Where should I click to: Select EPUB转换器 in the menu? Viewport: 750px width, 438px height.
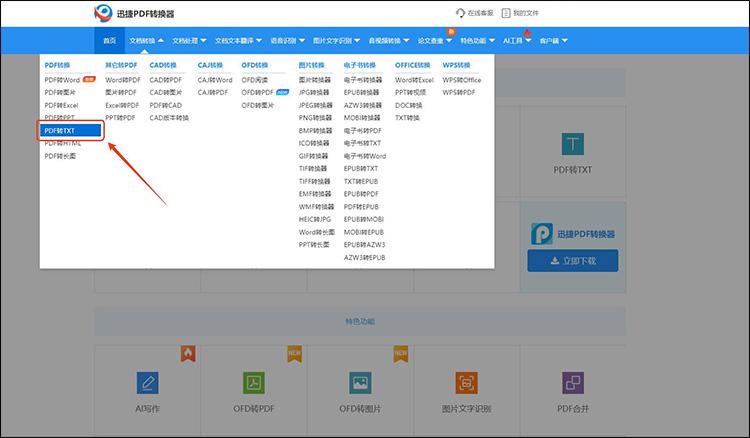click(361, 92)
